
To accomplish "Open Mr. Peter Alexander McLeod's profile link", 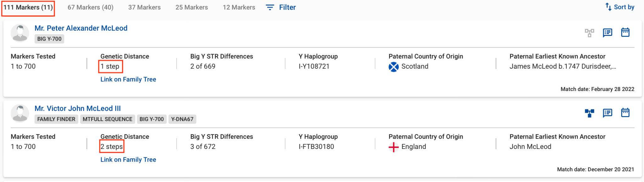I will [81, 28].
